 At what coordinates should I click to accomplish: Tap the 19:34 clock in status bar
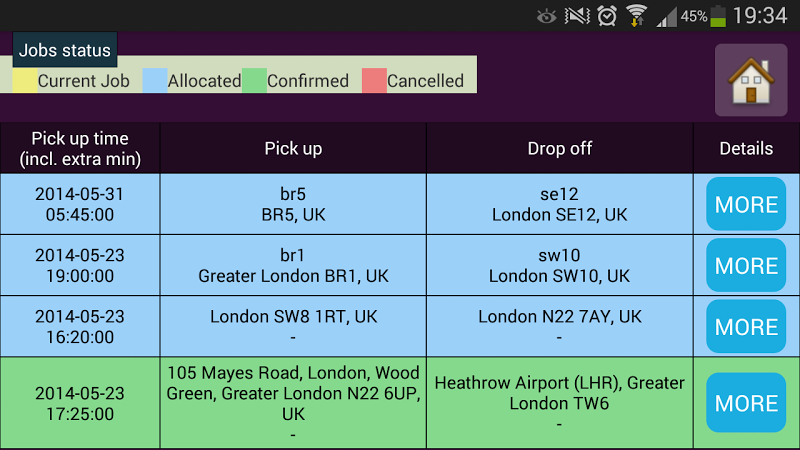tap(760, 16)
